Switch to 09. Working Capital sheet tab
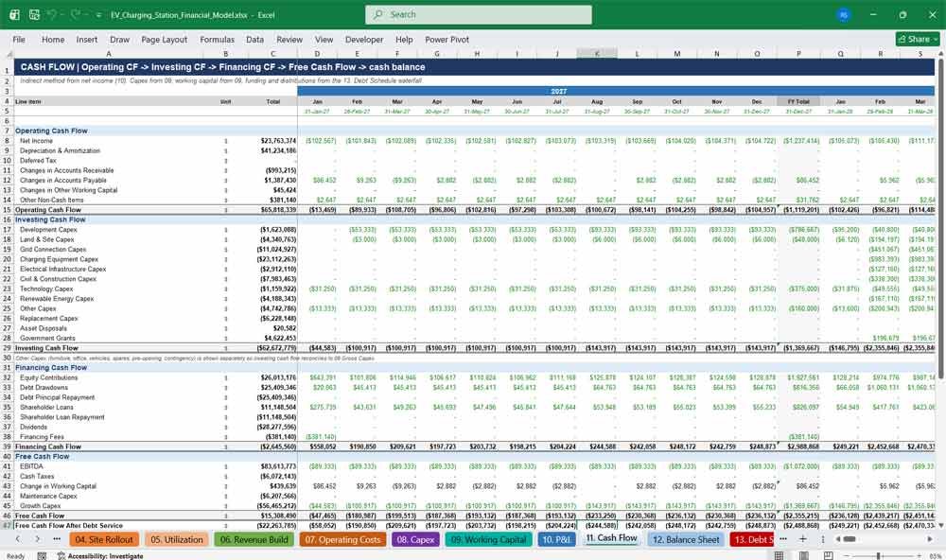Screen dimensions: 946x560 [489, 539]
